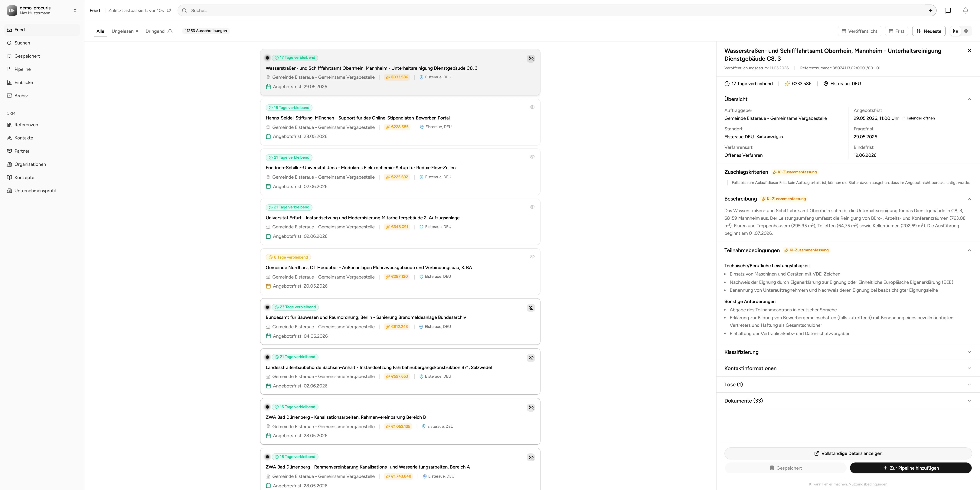Image resolution: width=980 pixels, height=490 pixels.
Task: Toggle eye icon on Hanns-Seidel-Stiftung card
Action: (x=532, y=107)
